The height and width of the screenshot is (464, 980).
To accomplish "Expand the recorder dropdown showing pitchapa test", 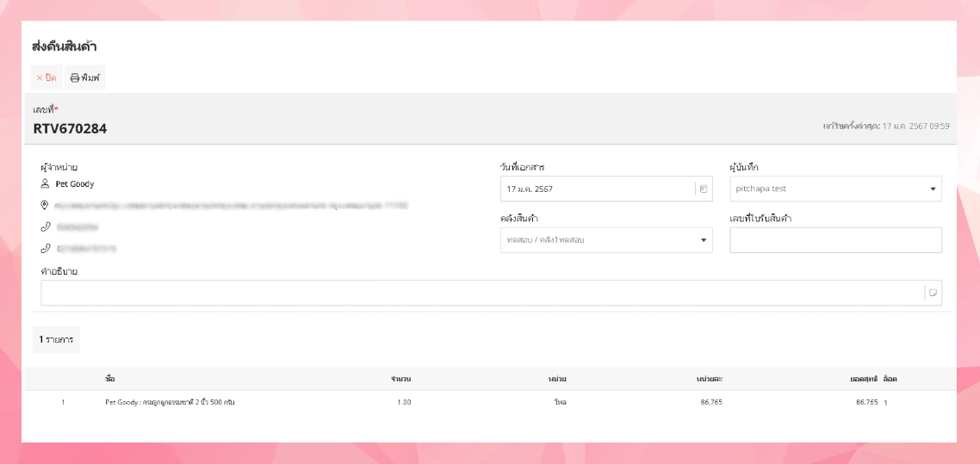I will (x=933, y=189).
